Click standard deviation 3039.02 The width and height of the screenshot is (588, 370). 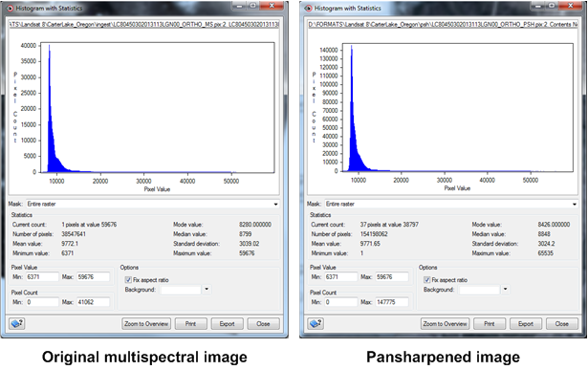pyautogui.click(x=249, y=244)
